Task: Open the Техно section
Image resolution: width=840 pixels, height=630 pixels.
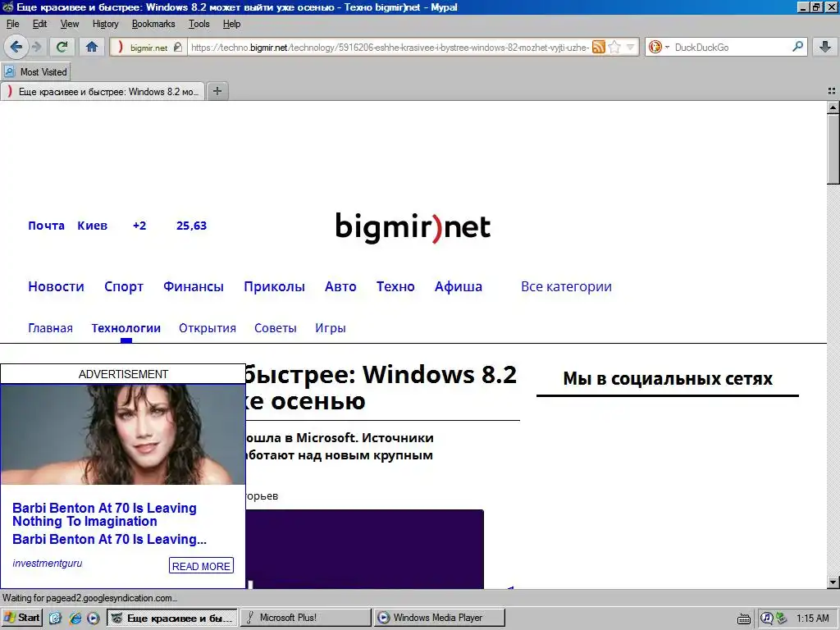Action: 395,286
